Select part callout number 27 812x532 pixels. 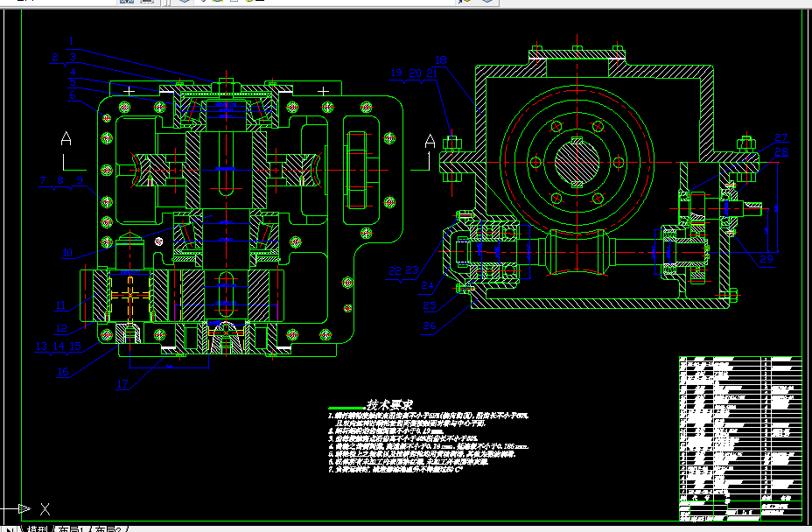780,137
